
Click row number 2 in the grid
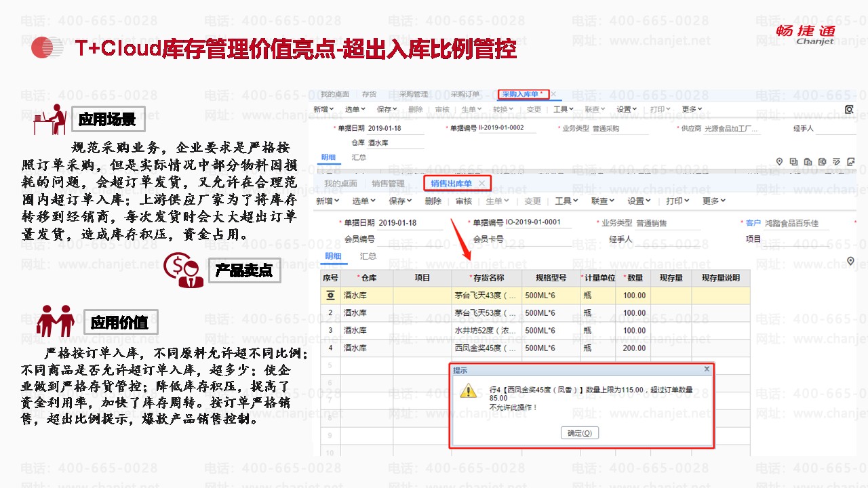pos(330,313)
